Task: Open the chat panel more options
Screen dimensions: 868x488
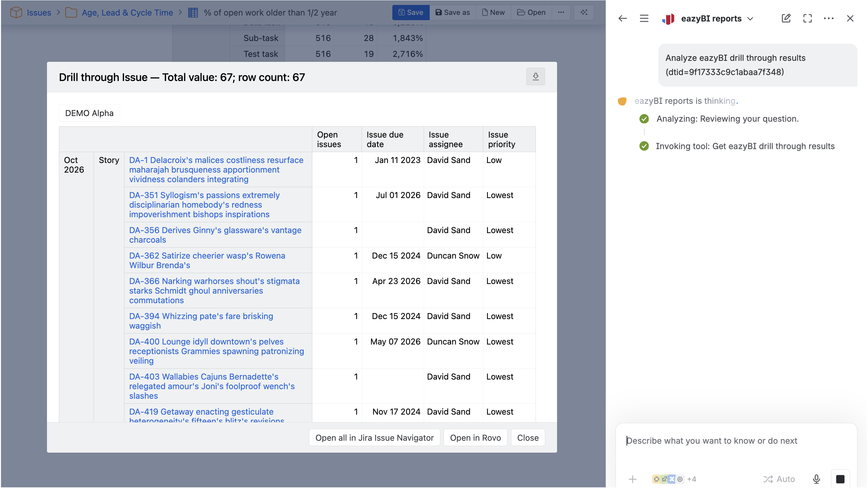Action: (829, 19)
